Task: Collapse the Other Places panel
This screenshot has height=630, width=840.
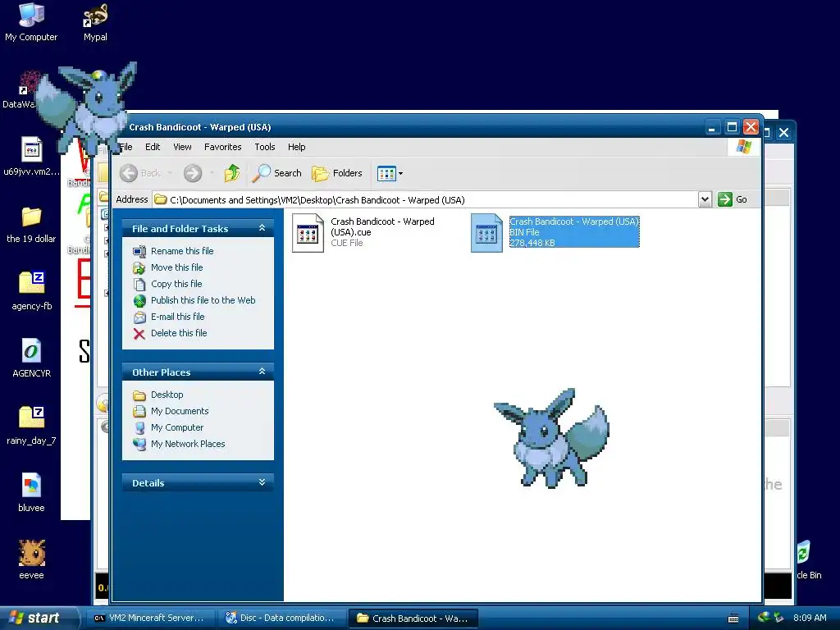Action: pyautogui.click(x=262, y=372)
